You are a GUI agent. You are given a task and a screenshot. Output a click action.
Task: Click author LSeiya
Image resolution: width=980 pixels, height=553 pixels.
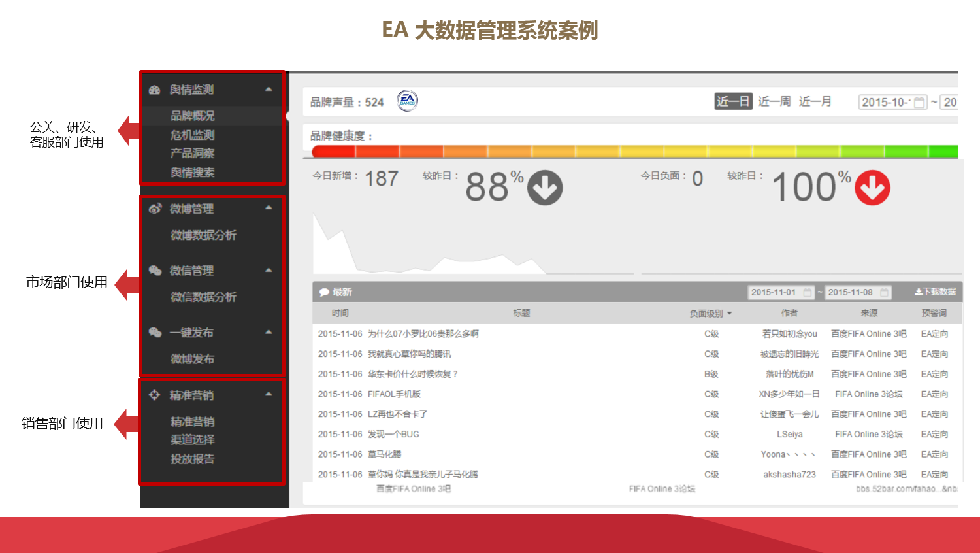click(x=790, y=435)
